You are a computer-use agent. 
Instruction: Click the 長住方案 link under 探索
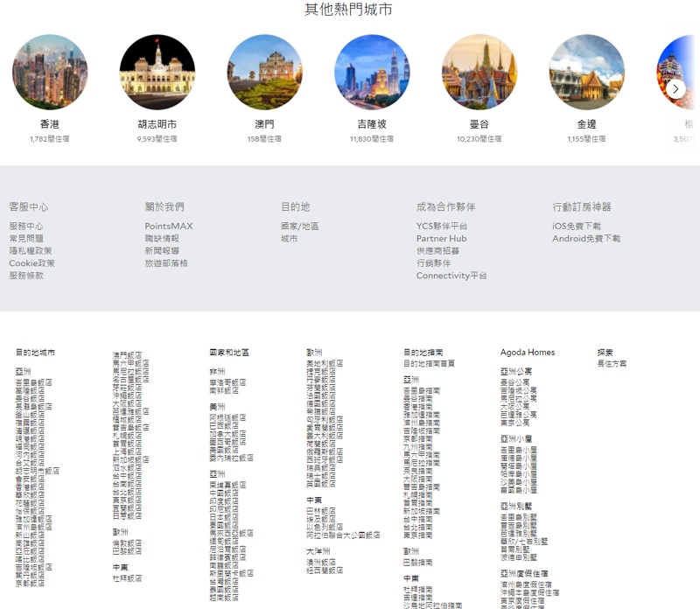click(612, 363)
